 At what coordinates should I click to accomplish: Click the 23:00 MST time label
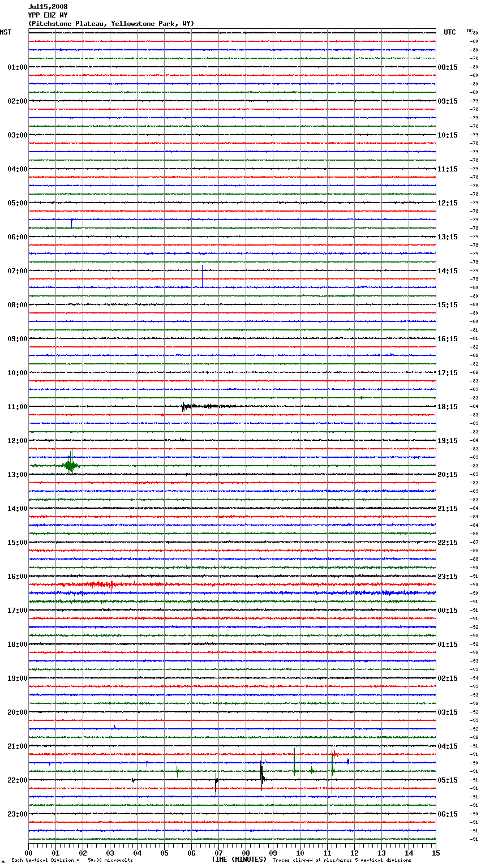point(18,814)
